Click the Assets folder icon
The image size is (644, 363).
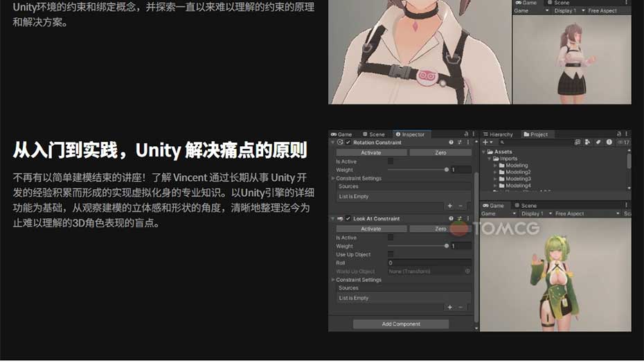click(490, 152)
